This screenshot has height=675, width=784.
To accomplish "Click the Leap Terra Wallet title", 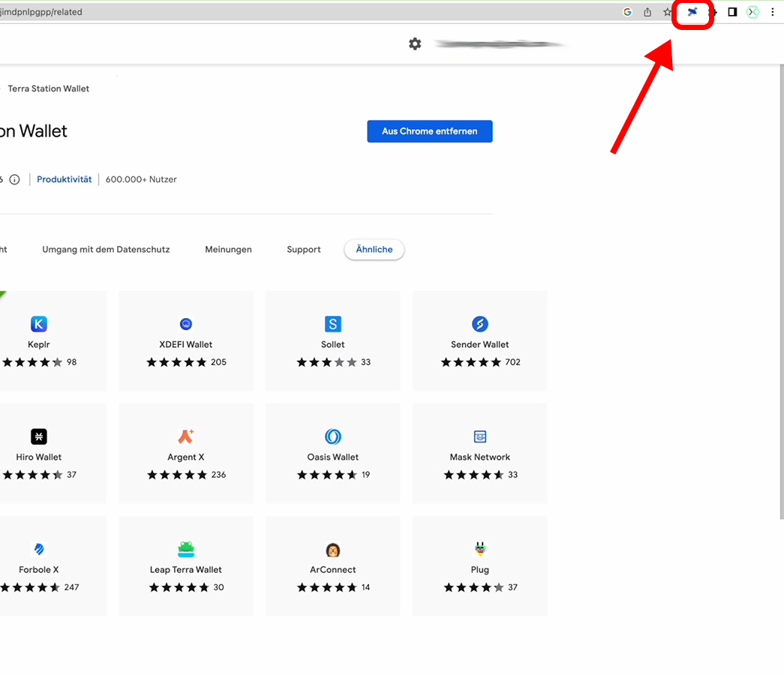I will click(x=186, y=569).
